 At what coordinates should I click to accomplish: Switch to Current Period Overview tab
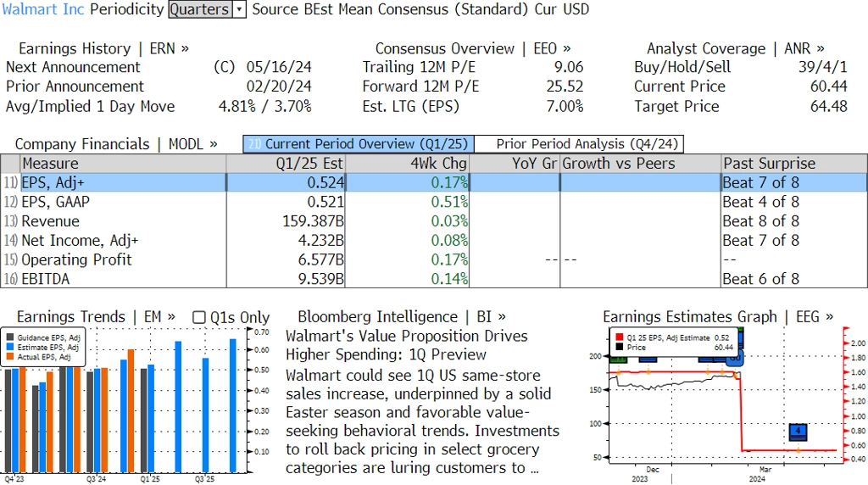[x=357, y=144]
